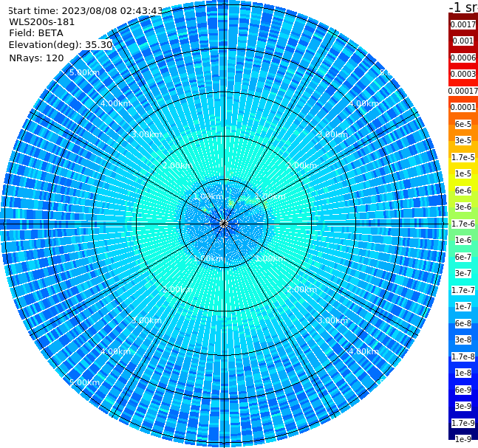Click the 3.00km range label in lower-left quadrant
Image resolution: width=478 pixels, height=448 pixels.
pyautogui.click(x=146, y=320)
